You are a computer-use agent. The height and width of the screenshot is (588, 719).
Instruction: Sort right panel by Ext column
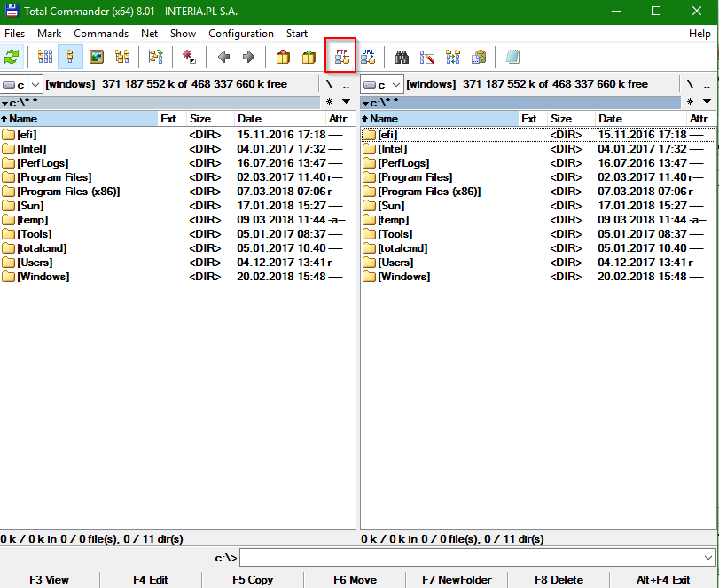click(x=533, y=119)
